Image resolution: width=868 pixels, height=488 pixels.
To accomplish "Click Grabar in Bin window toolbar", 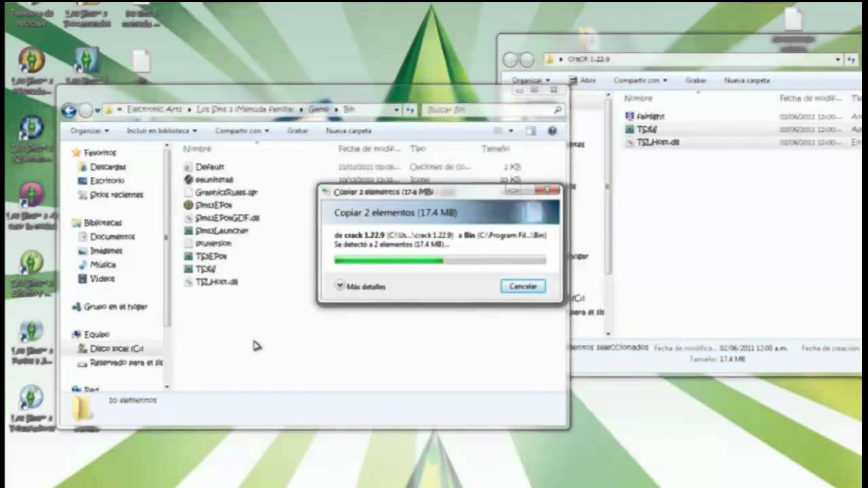I will (x=298, y=131).
